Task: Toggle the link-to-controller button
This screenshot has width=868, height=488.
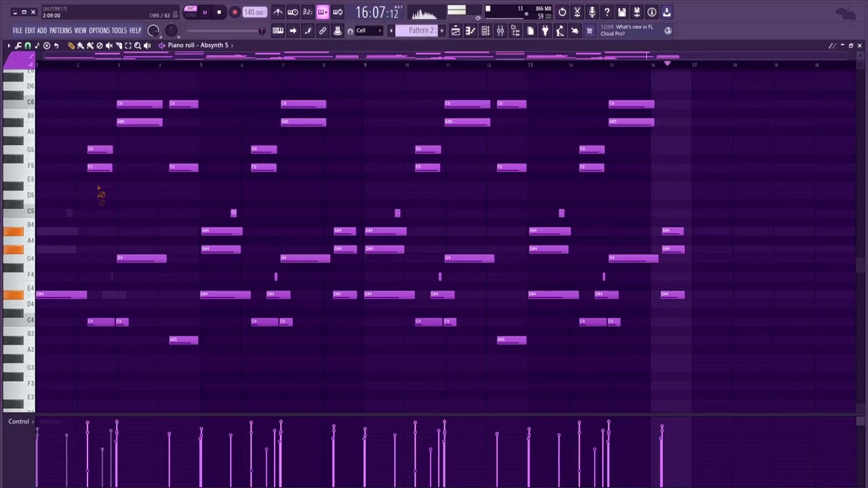Action: [323, 30]
